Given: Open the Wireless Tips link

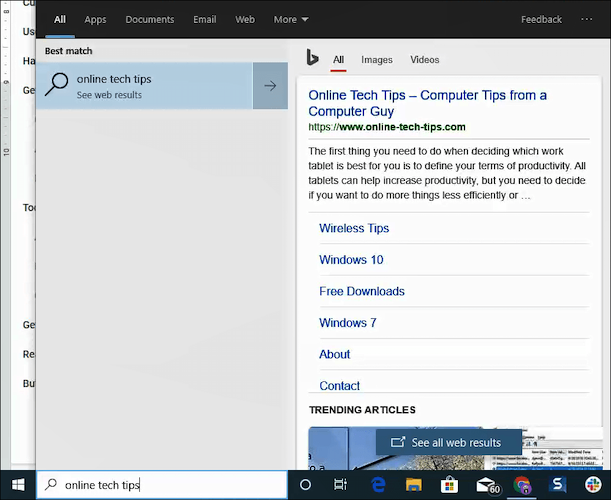Looking at the screenshot, I should coord(354,228).
